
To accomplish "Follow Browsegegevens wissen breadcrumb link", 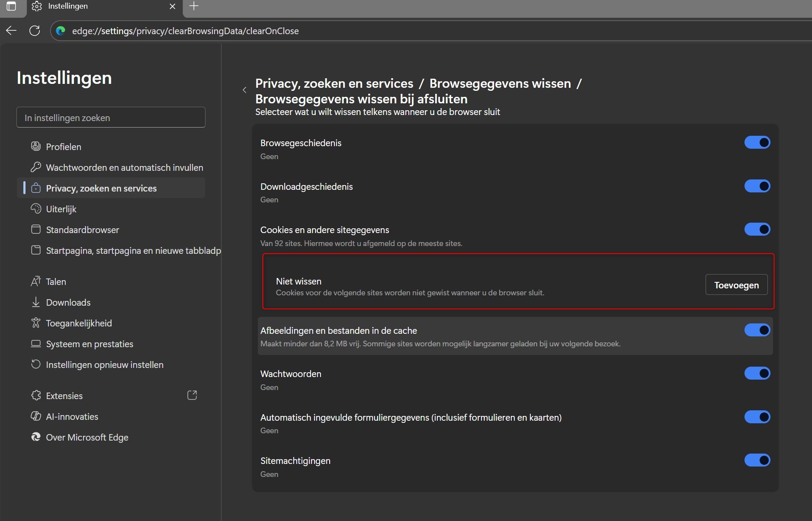I will 500,83.
